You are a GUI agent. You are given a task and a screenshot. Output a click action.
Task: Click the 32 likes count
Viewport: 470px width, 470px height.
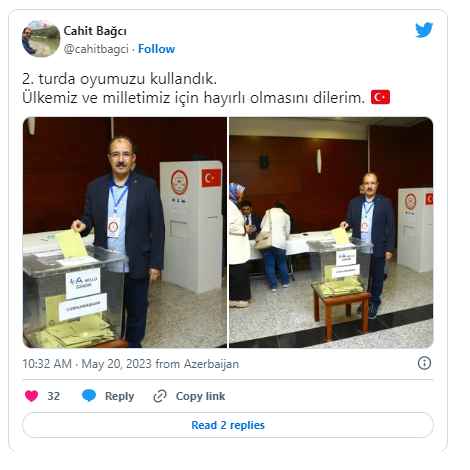click(x=53, y=396)
